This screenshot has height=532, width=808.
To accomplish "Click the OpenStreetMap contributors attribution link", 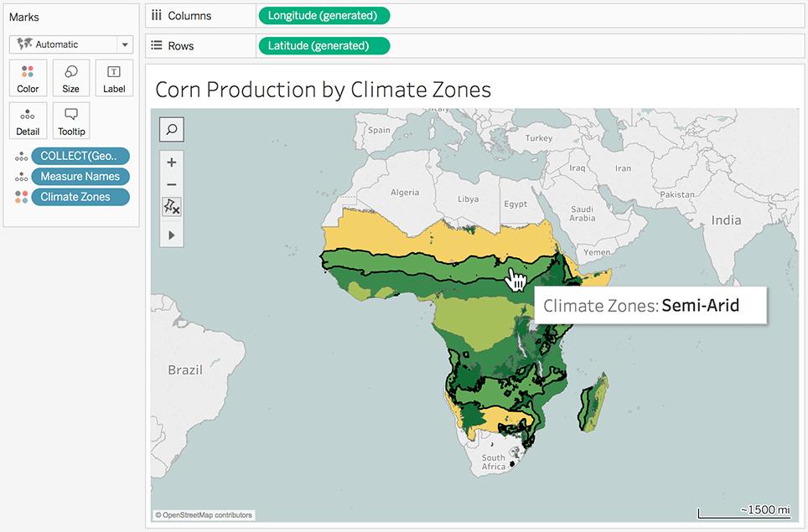I will 204,515.
